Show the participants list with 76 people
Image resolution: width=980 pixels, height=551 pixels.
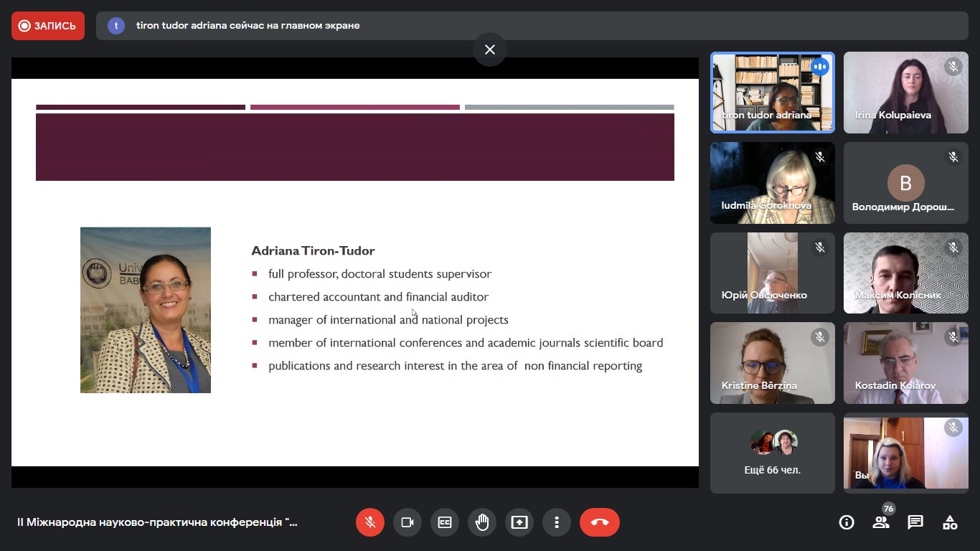881,522
